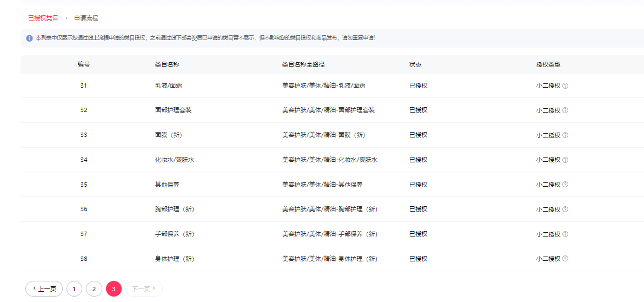Switch to the 已授权类目 tab
644x302 pixels.
point(43,18)
